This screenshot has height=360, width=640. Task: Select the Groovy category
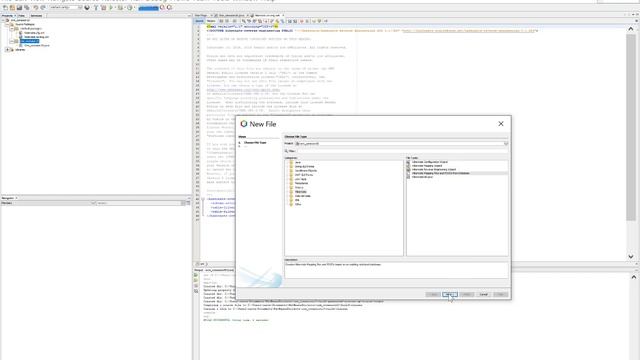299,187
